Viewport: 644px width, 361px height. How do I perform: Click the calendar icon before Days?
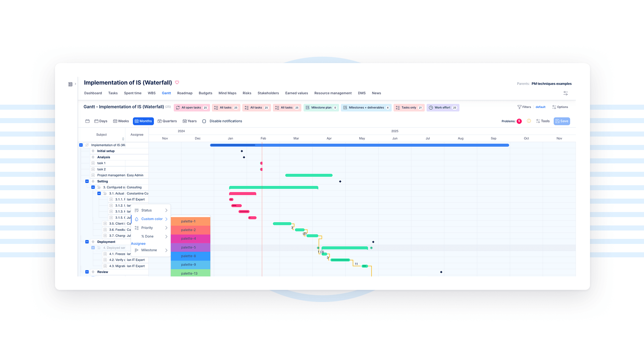click(x=87, y=121)
